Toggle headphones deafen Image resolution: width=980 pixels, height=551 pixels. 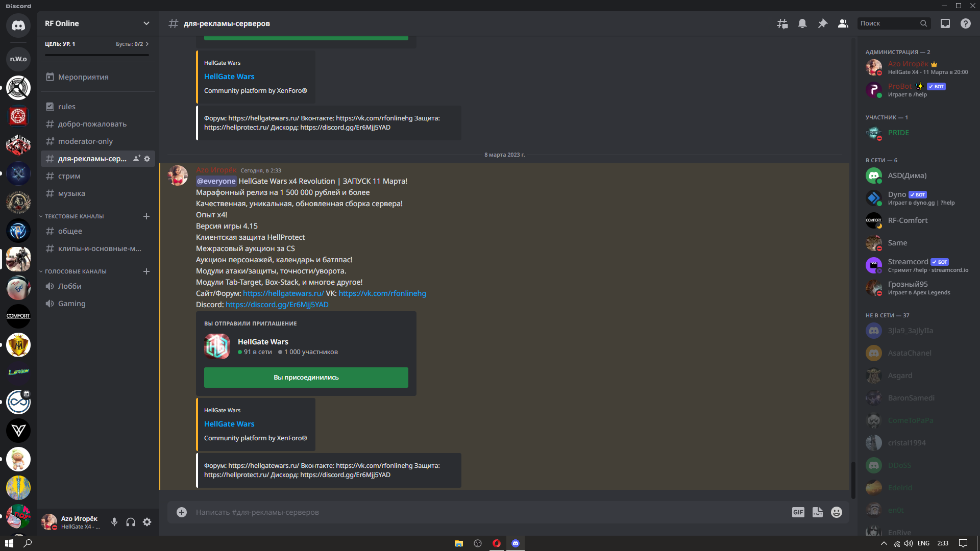point(131,522)
